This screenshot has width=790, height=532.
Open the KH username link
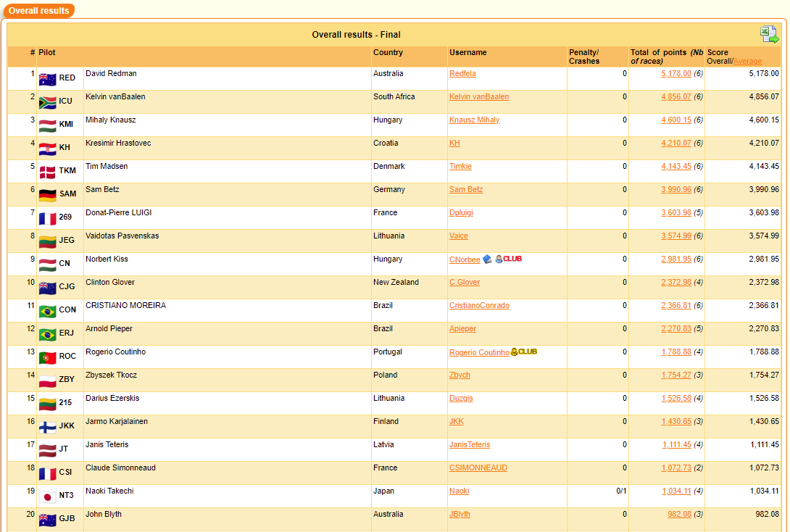(454, 143)
